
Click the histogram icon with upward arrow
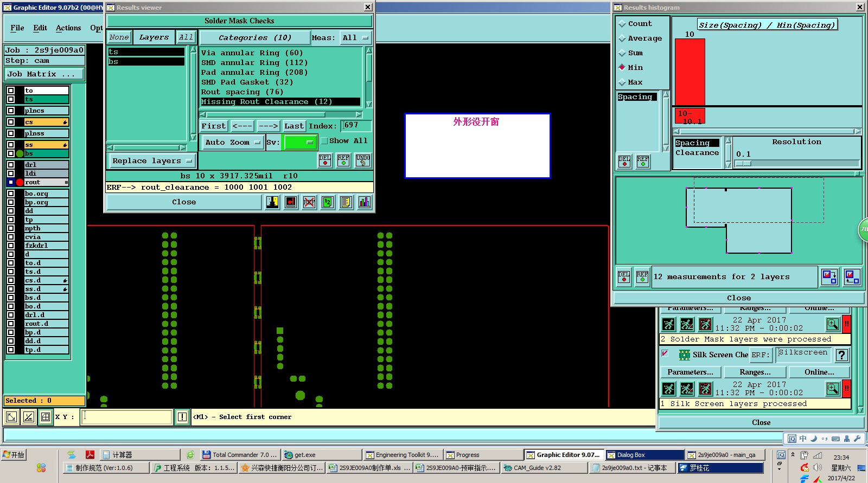click(x=852, y=277)
